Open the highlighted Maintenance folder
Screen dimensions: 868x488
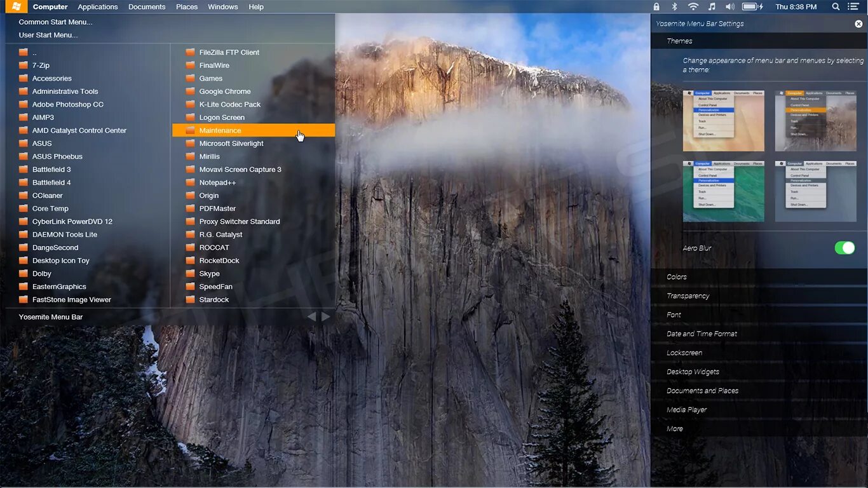(x=254, y=130)
